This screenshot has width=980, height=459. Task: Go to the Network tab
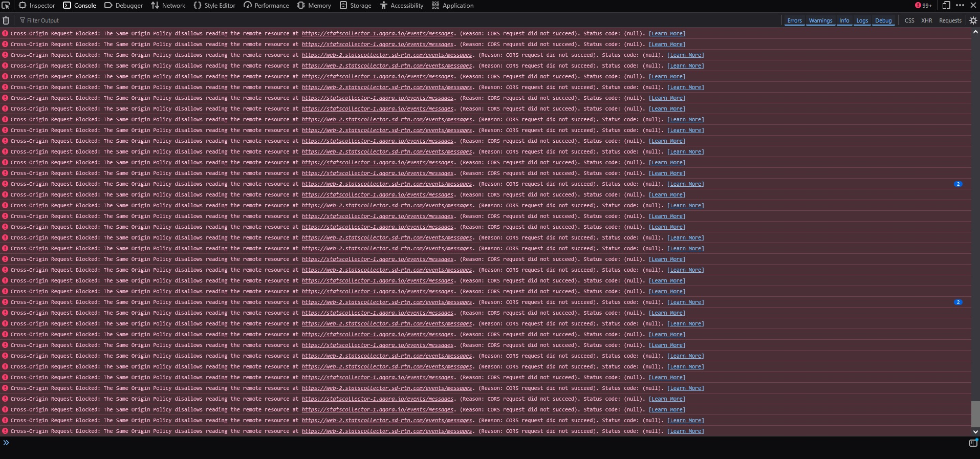pyautogui.click(x=168, y=5)
